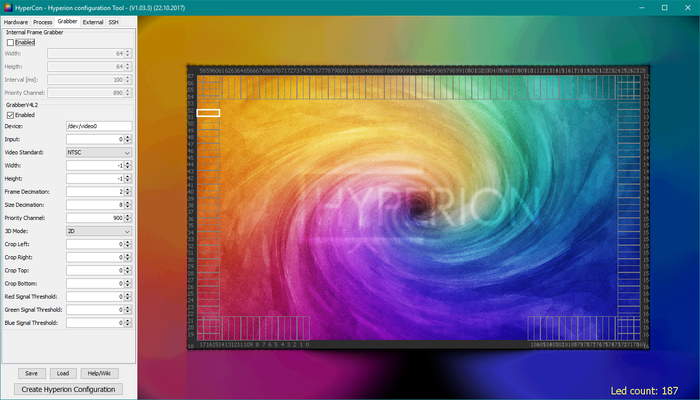Open the Video Standard NTSC dropdown
Viewport: 700px width, 400px height.
coord(98,152)
